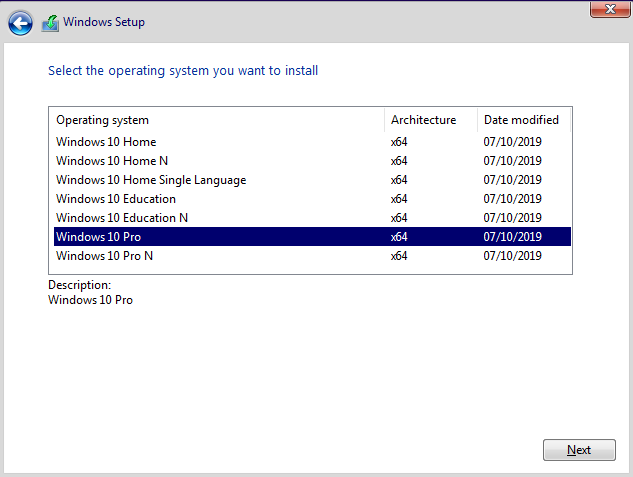Image resolution: width=633 pixels, height=477 pixels.
Task: Click the Windows 10 Pro description text
Action: [90, 300]
